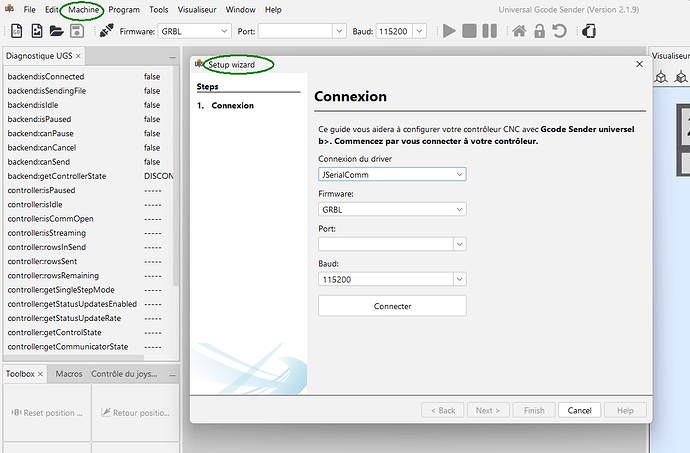Click Retour position in the Toolbox
Viewport: 690px width, 453px height.
(x=136, y=412)
